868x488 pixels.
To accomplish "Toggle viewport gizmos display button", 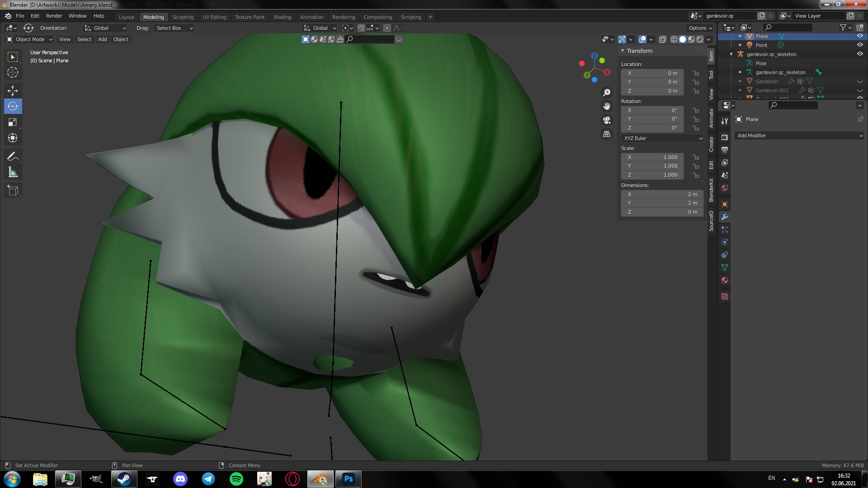I will pos(622,39).
